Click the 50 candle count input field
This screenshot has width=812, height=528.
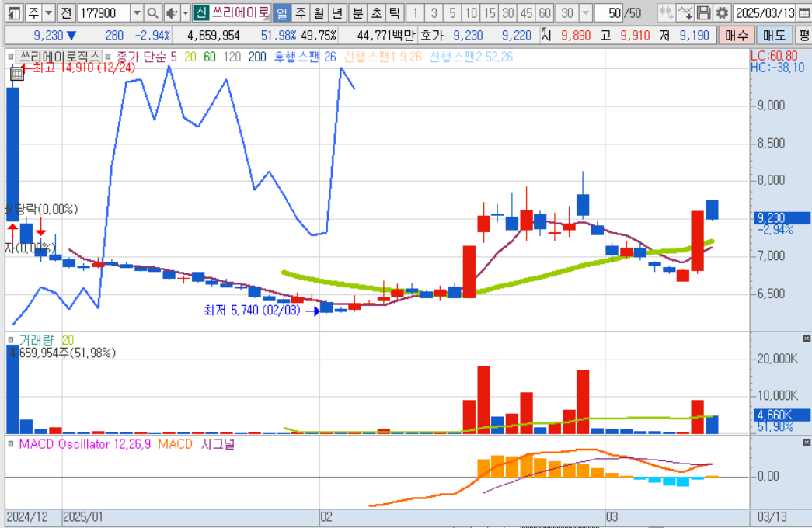click(x=609, y=13)
